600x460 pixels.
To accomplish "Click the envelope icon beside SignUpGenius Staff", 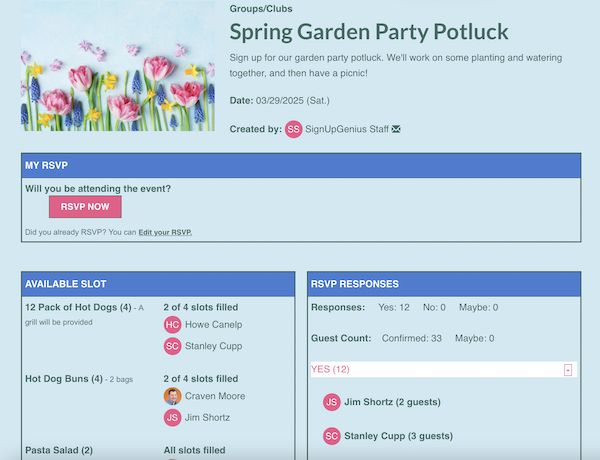I will tap(396, 129).
